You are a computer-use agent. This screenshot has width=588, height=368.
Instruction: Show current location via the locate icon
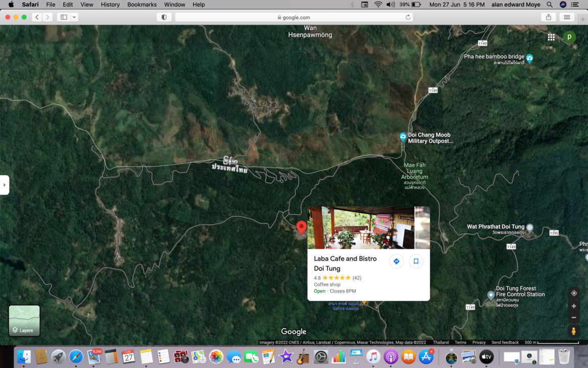coord(574,293)
